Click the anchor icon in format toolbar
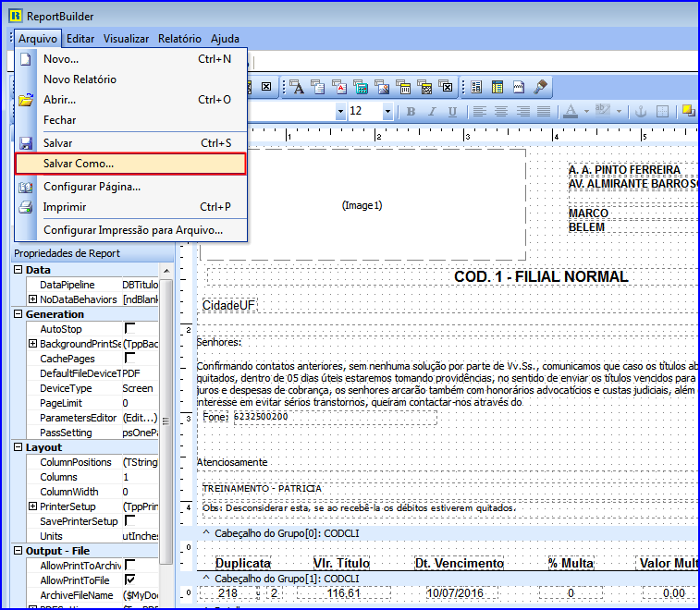Viewport: 700px width, 610px height. 641,112
